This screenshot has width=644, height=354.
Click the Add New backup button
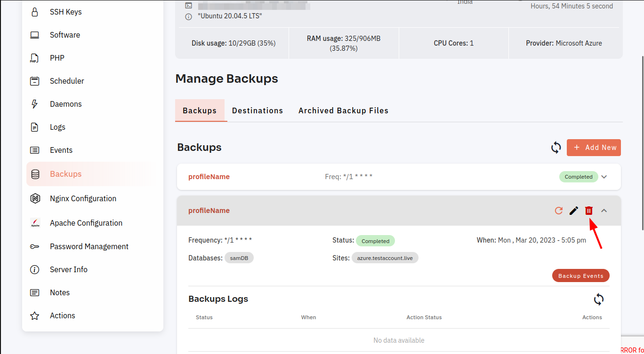point(594,148)
